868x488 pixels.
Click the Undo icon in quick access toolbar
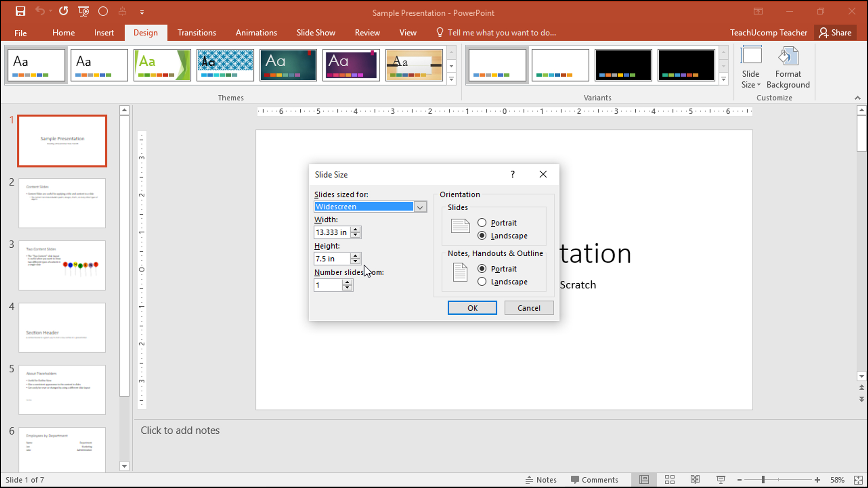pos(38,11)
